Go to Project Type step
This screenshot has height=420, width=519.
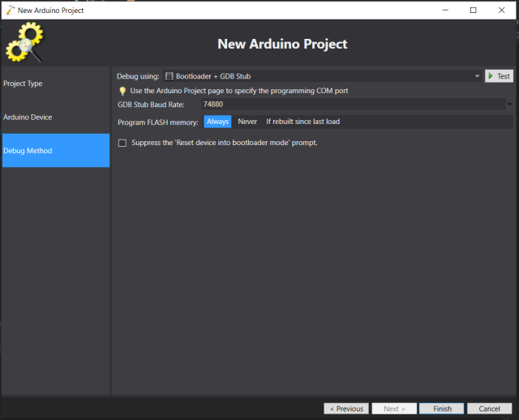point(56,84)
